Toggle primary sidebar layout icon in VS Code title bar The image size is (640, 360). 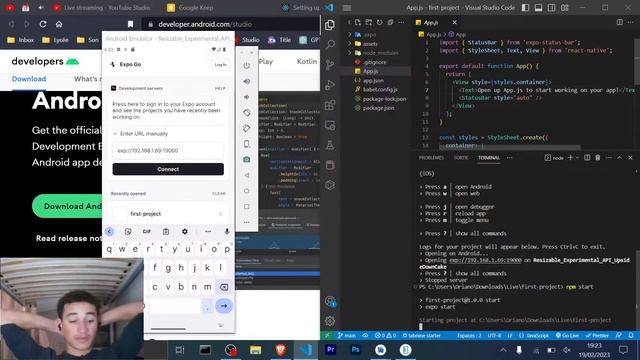click(x=525, y=8)
